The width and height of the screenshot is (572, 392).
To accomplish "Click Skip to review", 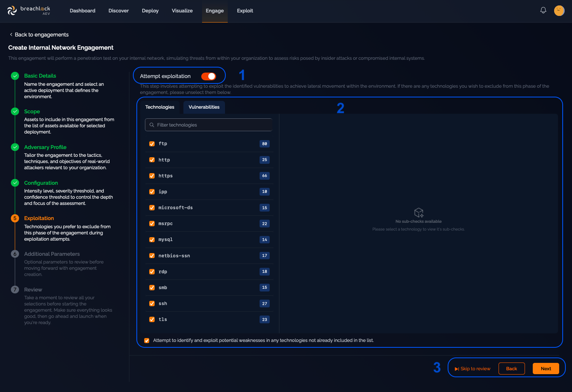I will tap(473, 369).
